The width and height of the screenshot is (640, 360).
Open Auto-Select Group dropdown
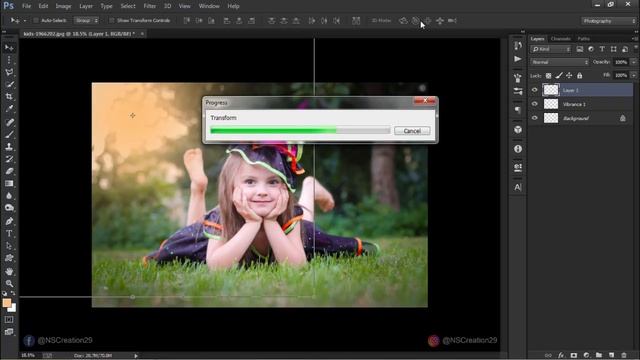pyautogui.click(x=86, y=20)
